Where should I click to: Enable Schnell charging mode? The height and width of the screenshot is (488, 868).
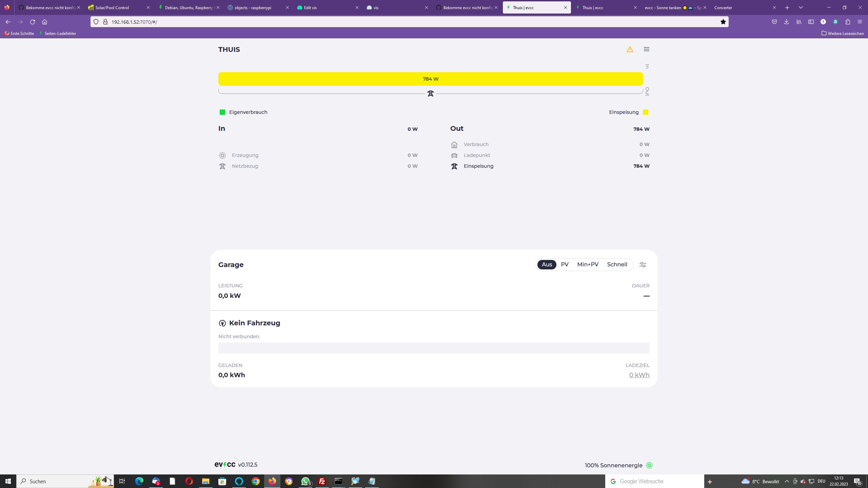point(617,265)
